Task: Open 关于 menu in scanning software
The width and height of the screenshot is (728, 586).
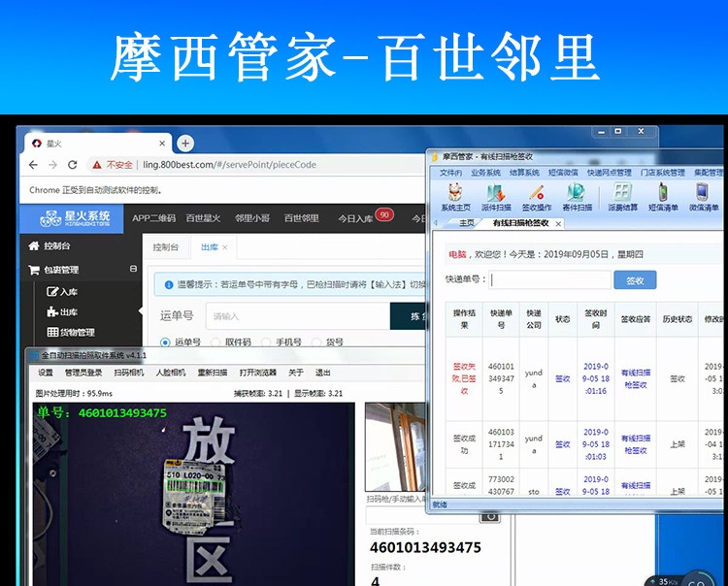Action: coord(296,373)
